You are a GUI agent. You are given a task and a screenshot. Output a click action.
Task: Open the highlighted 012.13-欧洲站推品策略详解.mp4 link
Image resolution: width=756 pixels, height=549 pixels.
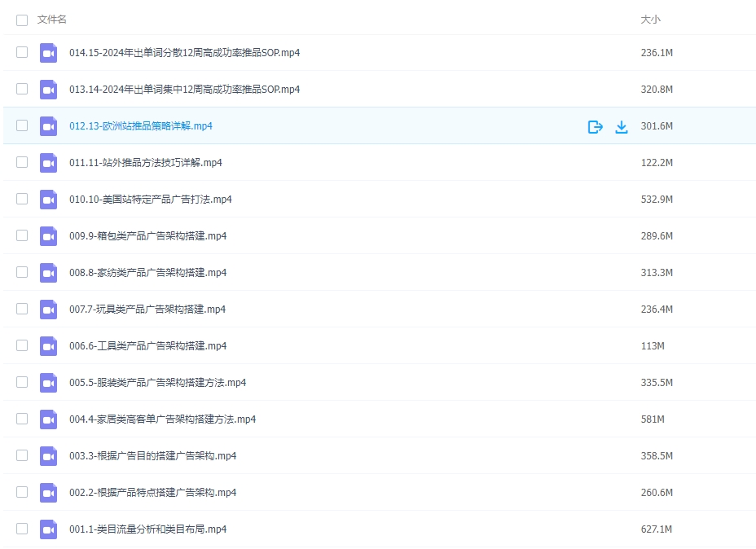140,126
